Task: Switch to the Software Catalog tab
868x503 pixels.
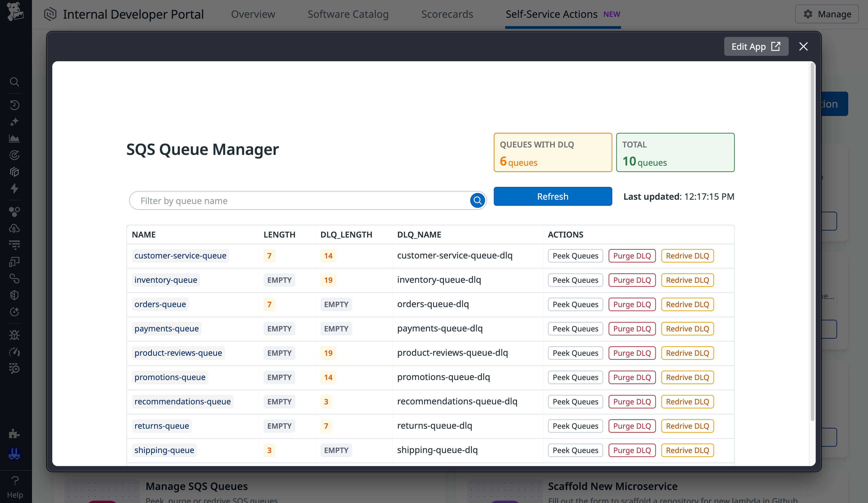Action: (348, 14)
